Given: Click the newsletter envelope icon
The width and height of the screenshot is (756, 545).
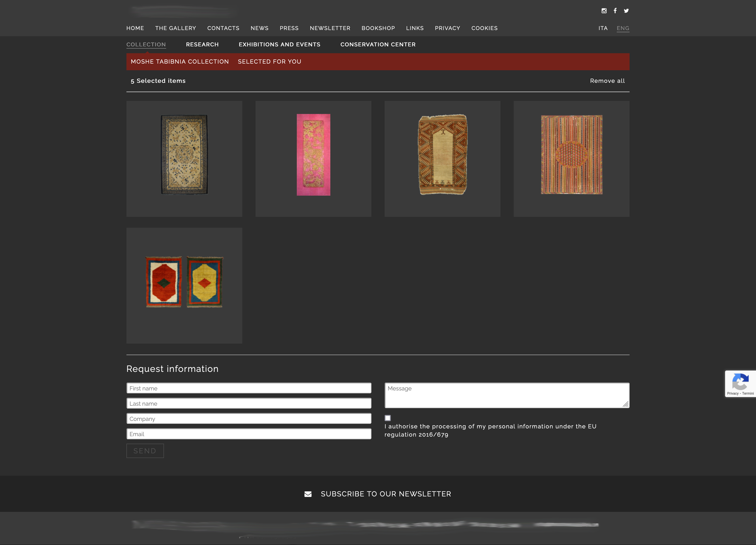Looking at the screenshot, I should click(308, 494).
